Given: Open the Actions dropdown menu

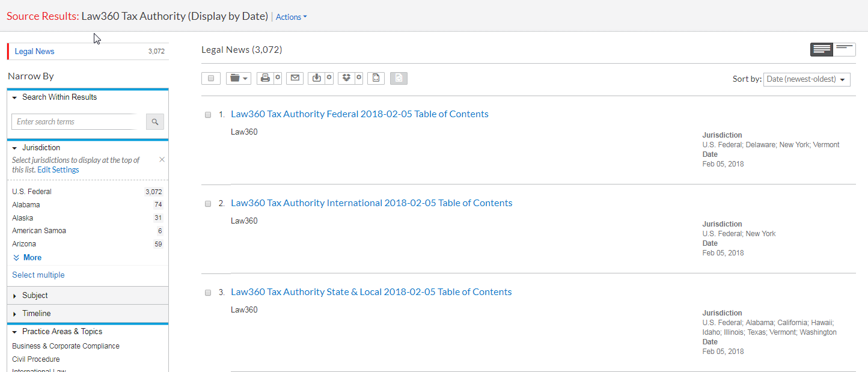Looking at the screenshot, I should [x=291, y=17].
